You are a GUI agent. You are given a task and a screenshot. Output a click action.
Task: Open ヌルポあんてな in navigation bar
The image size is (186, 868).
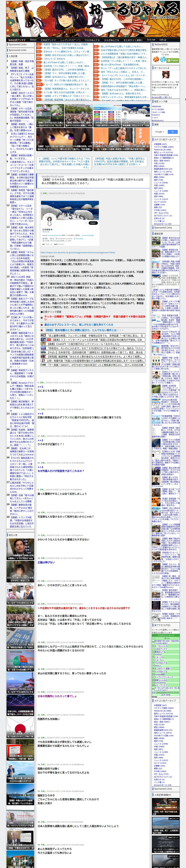pos(111,40)
